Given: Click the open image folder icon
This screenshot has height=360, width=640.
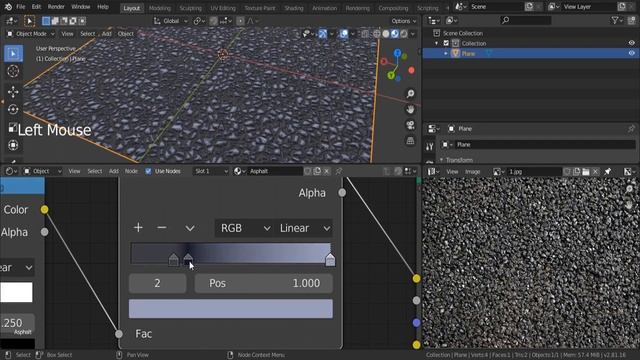Looking at the screenshot, I should (x=586, y=172).
